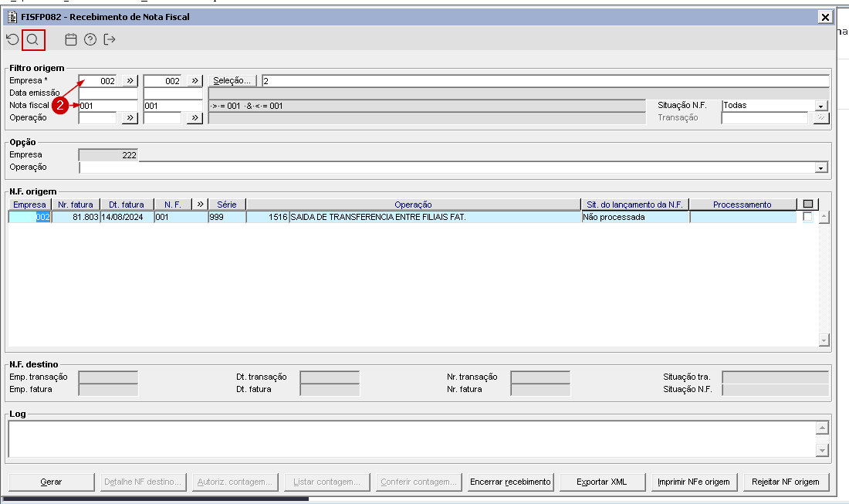The width and height of the screenshot is (849, 504).
Task: Click Conferir contagem... button
Action: pyautogui.click(x=418, y=482)
